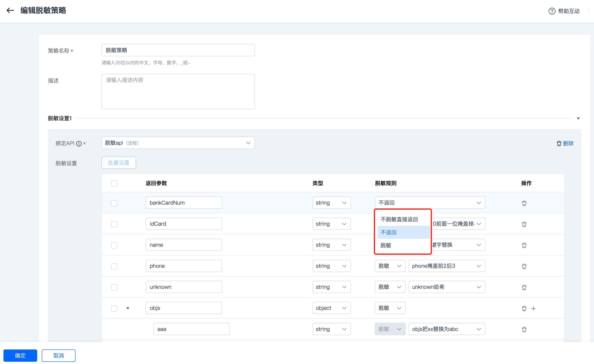Click the 帮助互动 link text
This screenshot has height=364, width=594.
pos(569,11)
